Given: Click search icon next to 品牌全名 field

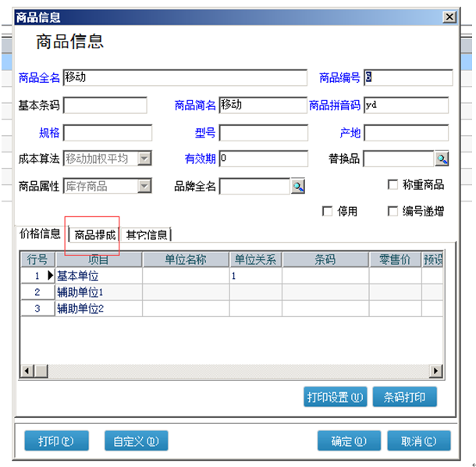Looking at the screenshot, I should pyautogui.click(x=298, y=186).
